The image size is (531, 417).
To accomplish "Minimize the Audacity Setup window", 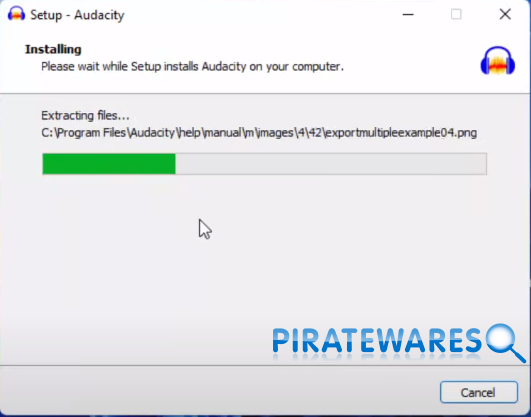I will point(408,14).
